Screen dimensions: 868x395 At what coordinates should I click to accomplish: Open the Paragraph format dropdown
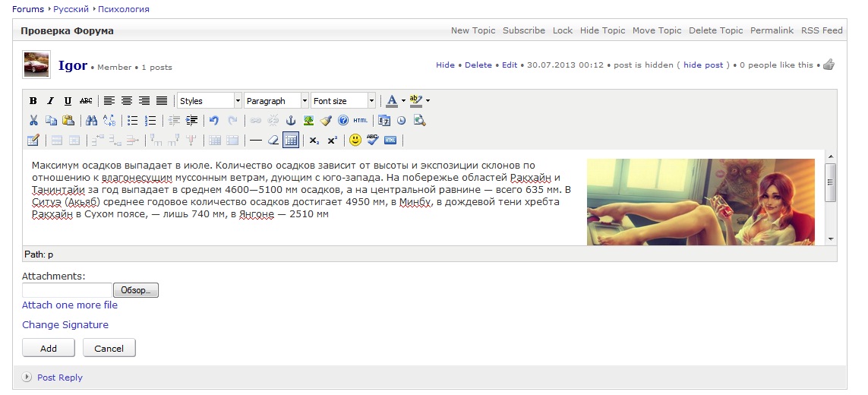276,101
